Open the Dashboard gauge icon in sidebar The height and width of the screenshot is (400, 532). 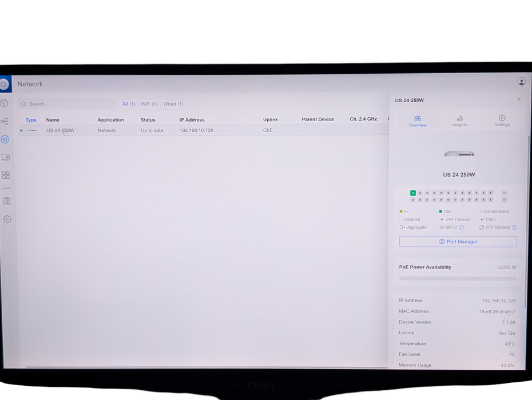coord(4,103)
